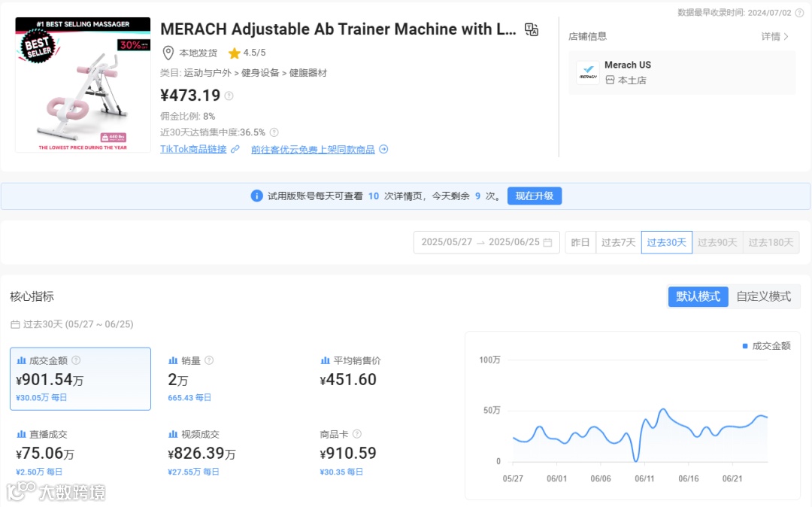Screen dimensions: 812x507
Task: Click the location pin icon near 本地发货
Action: pos(168,53)
